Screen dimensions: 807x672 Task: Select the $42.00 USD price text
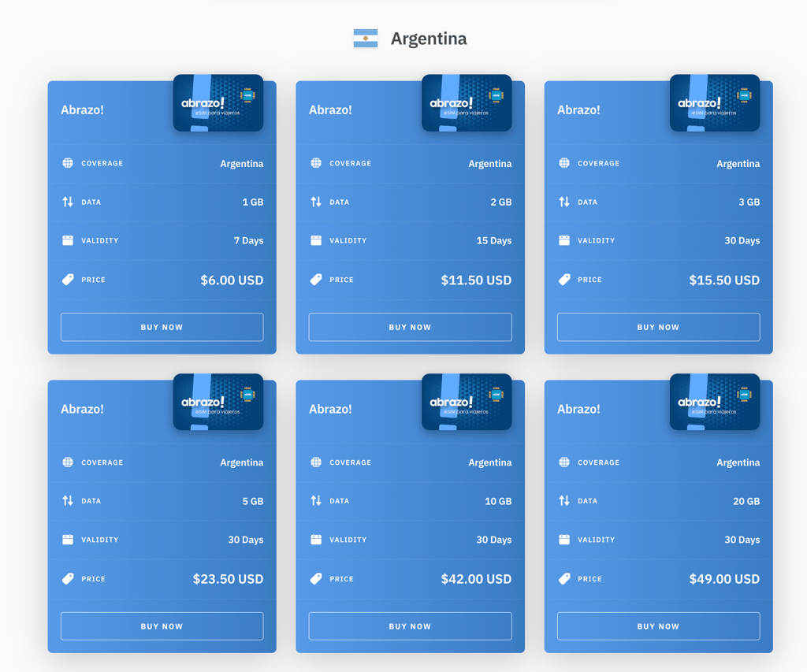[476, 579]
